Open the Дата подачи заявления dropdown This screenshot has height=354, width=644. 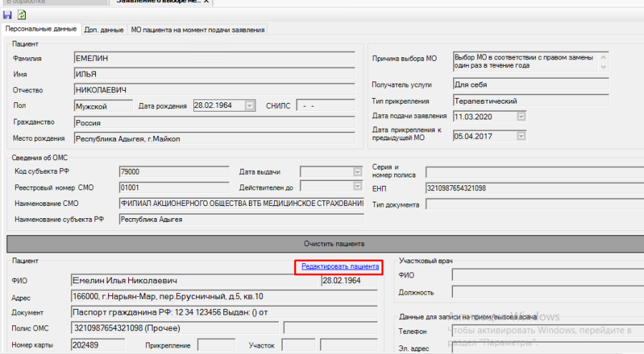(521, 117)
